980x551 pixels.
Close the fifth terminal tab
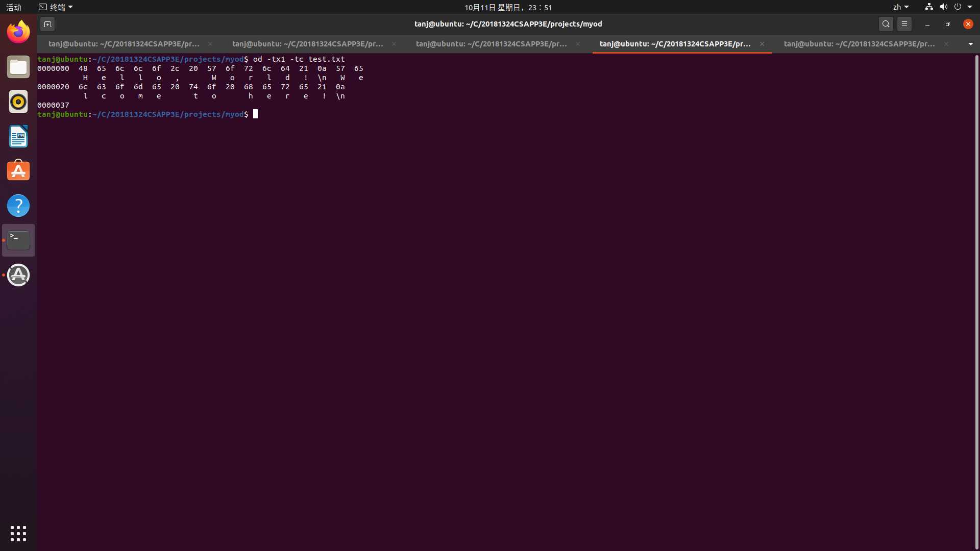pyautogui.click(x=946, y=44)
